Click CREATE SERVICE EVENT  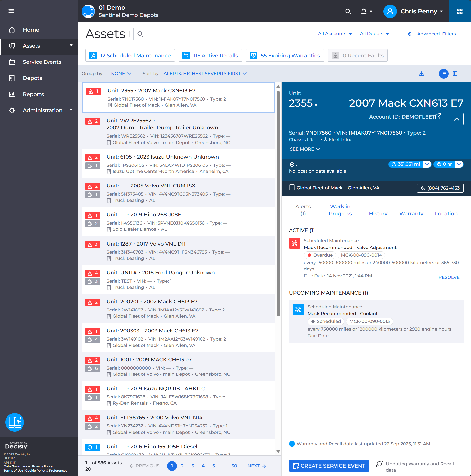pos(329,465)
